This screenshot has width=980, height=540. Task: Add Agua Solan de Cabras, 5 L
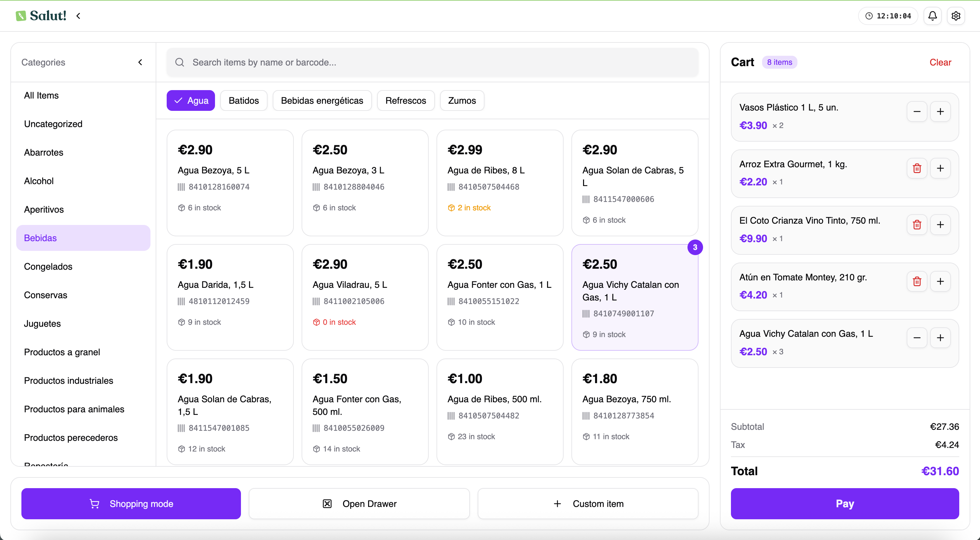coord(635,183)
